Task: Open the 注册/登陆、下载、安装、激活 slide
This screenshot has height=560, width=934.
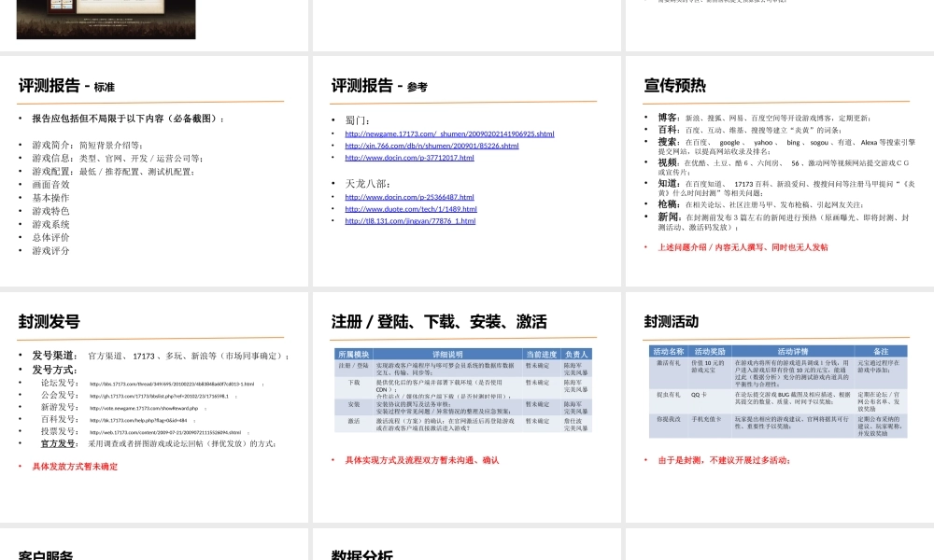Action: 466,407
